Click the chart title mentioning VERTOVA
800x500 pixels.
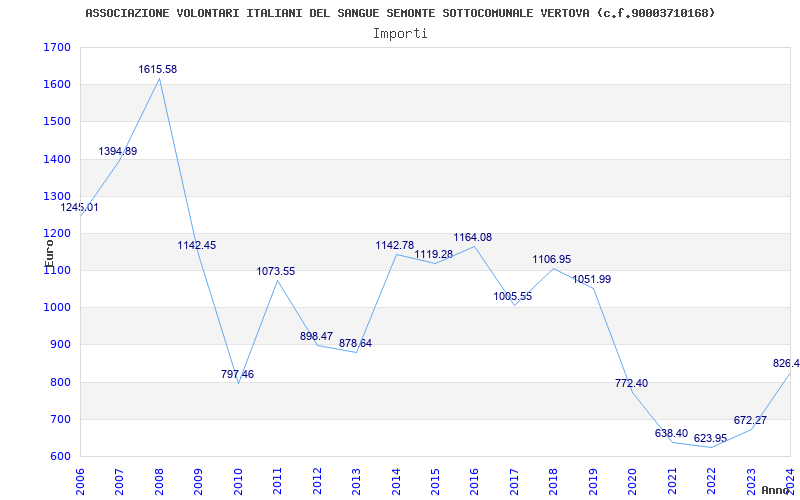point(400,13)
